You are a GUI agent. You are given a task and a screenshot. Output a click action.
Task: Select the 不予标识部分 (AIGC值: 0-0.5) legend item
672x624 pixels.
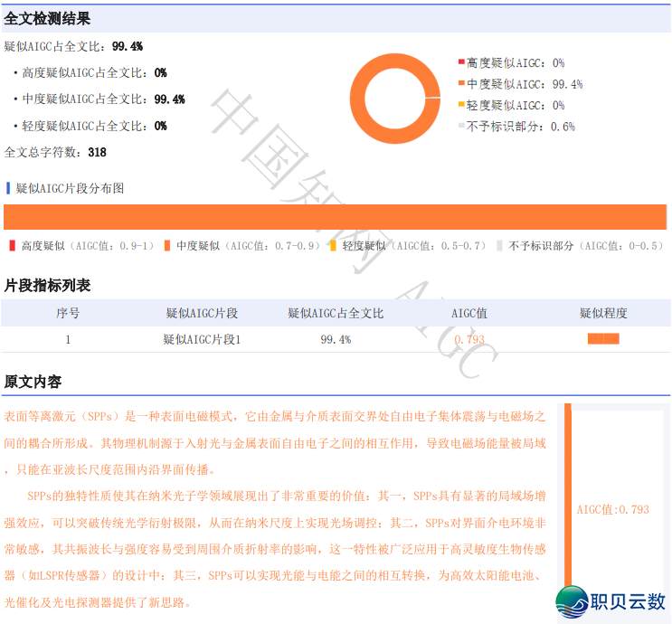coord(579,246)
